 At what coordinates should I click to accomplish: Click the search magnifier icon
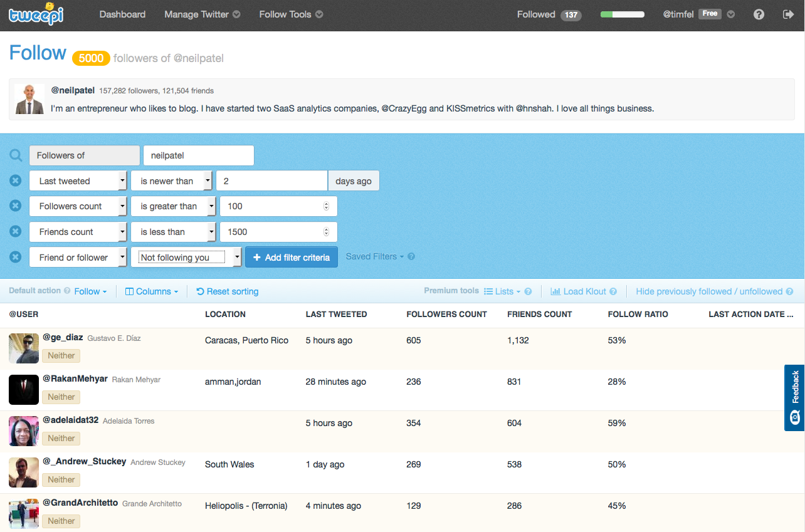tap(16, 155)
